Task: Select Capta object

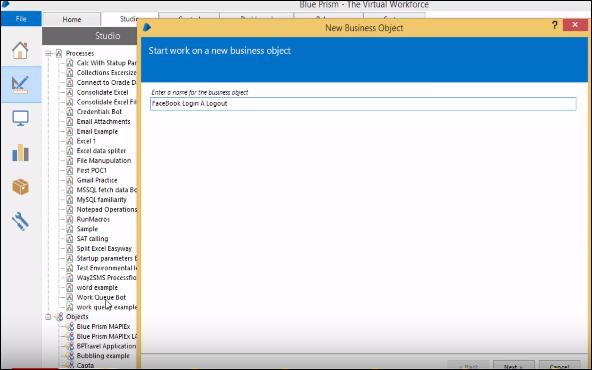Action: 85,365
